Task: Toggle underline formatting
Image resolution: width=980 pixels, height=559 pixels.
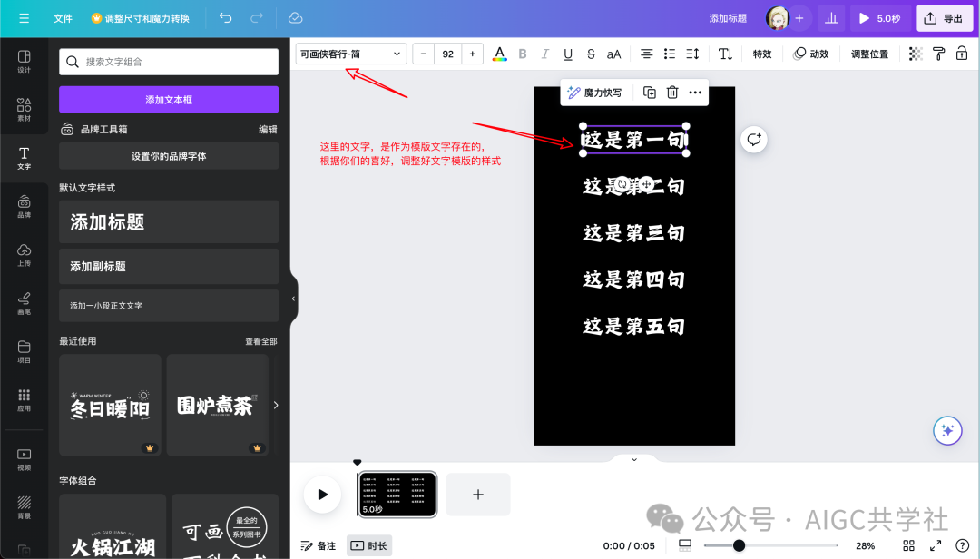Action: click(x=567, y=54)
